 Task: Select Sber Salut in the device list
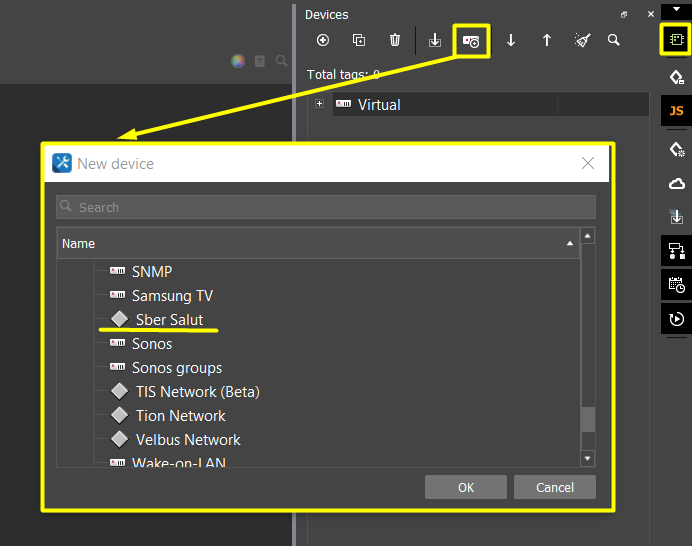[x=169, y=320]
